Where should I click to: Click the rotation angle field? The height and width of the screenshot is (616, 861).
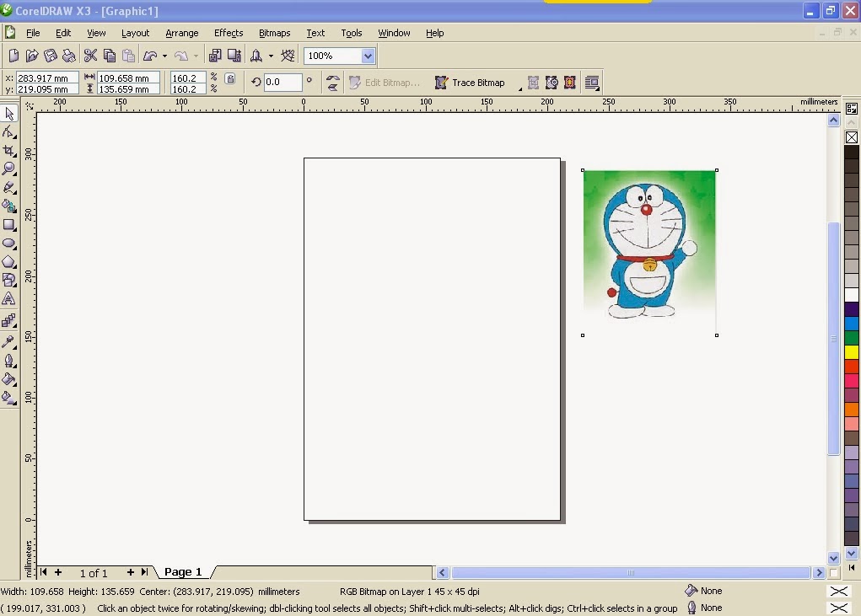283,83
